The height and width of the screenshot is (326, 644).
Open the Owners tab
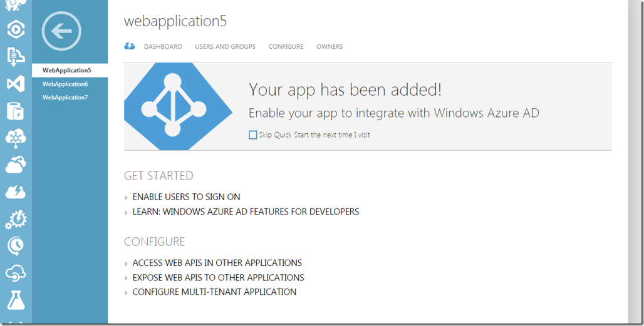pos(330,47)
